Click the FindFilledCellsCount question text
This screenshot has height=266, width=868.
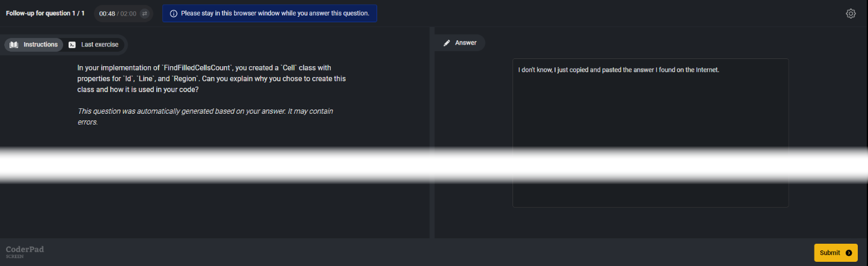[x=211, y=78]
